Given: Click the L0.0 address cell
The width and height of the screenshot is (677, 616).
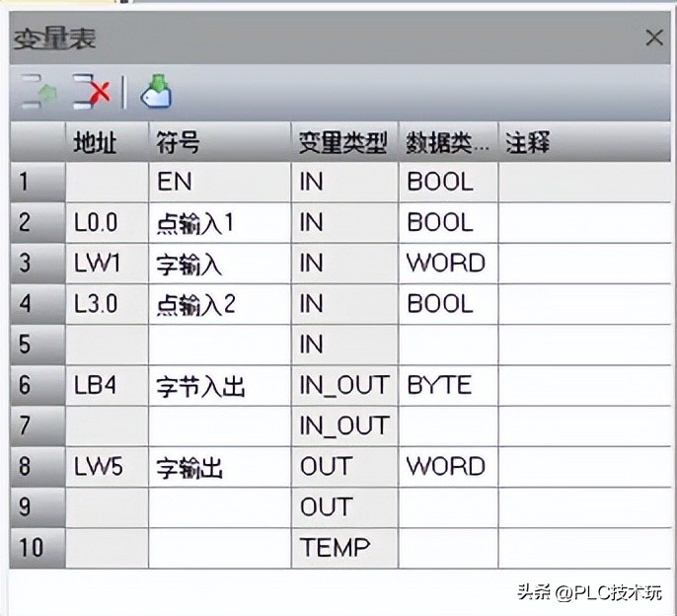Looking at the screenshot, I should [x=107, y=222].
